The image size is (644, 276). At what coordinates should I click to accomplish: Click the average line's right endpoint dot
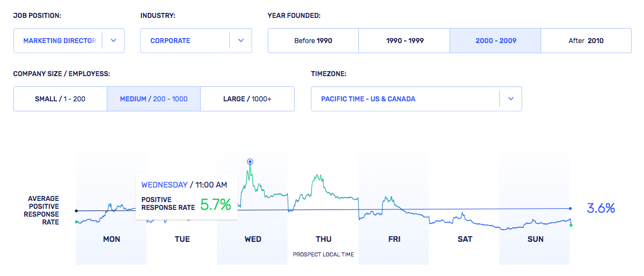pos(570,208)
